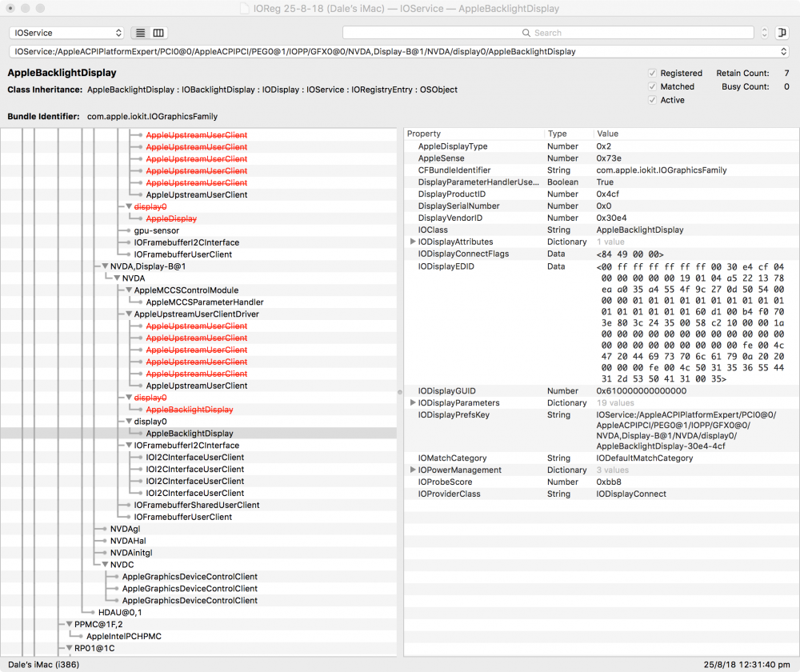The image size is (800, 672).
Task: Sort by the Type column header
Action: click(568, 134)
